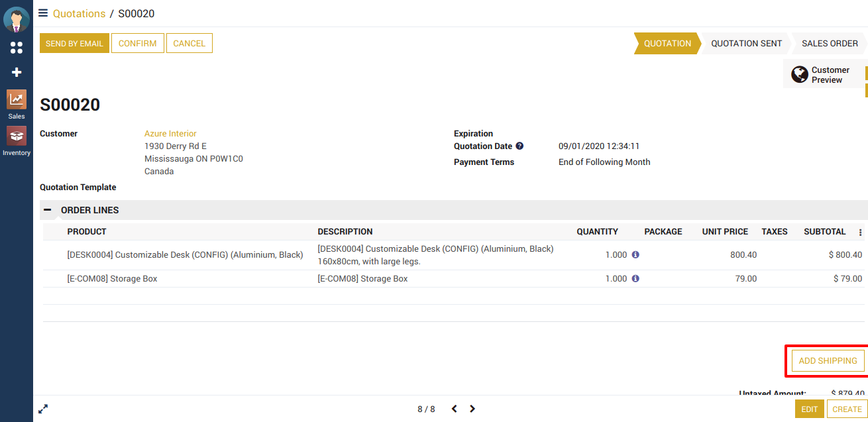Select the Quotation Sent status stage

tap(746, 43)
